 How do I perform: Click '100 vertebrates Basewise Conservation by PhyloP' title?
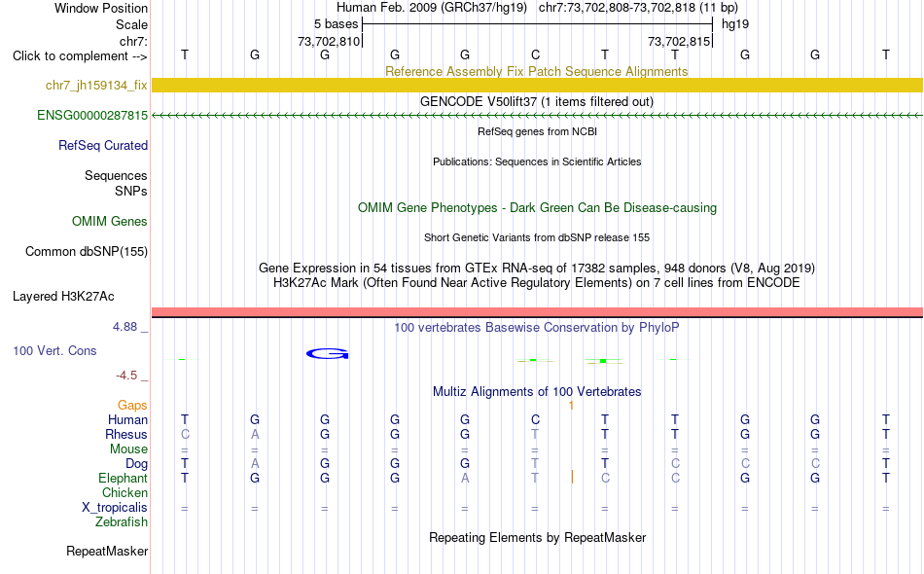[x=537, y=328]
